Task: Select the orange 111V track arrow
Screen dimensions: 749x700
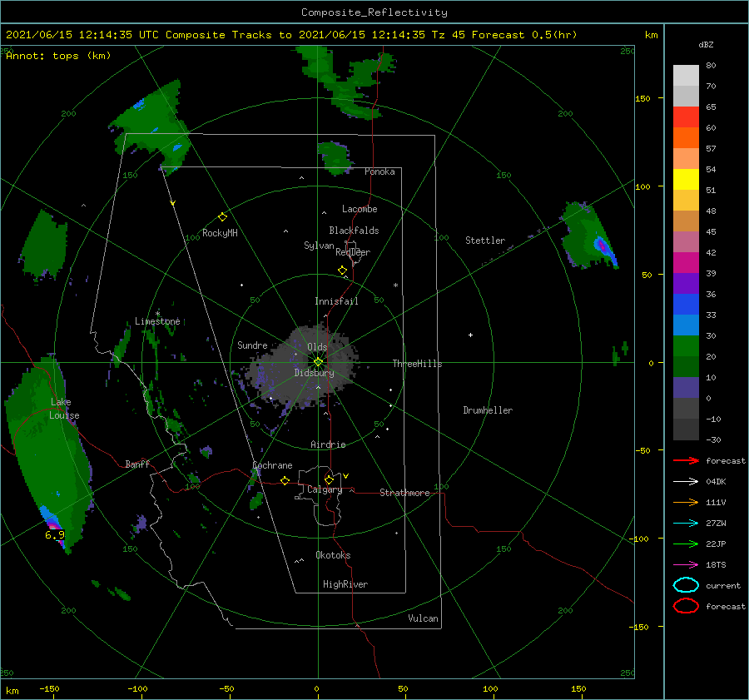Action: click(x=686, y=502)
